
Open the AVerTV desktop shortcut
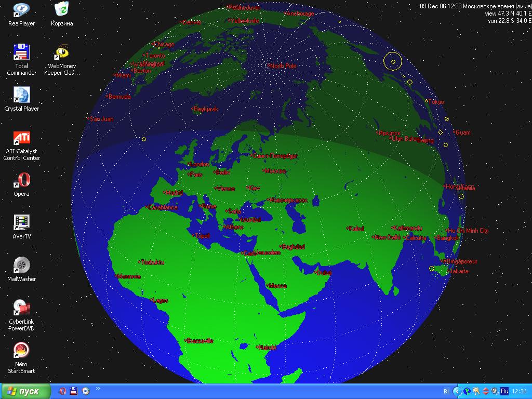point(21,223)
